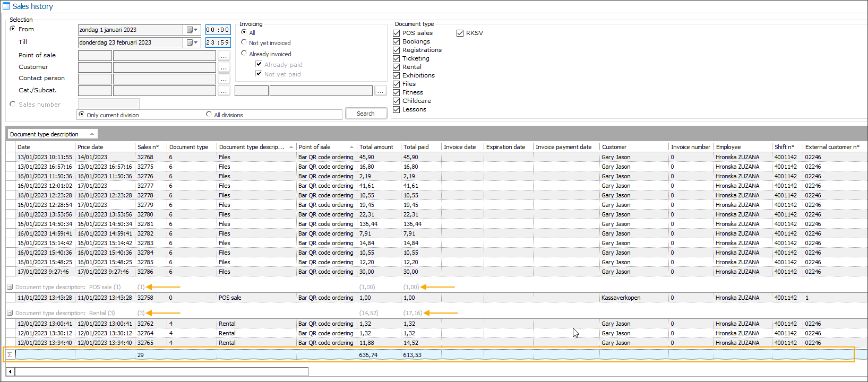Select the From radio button
Screen dimensions: 868x382
(13, 29)
